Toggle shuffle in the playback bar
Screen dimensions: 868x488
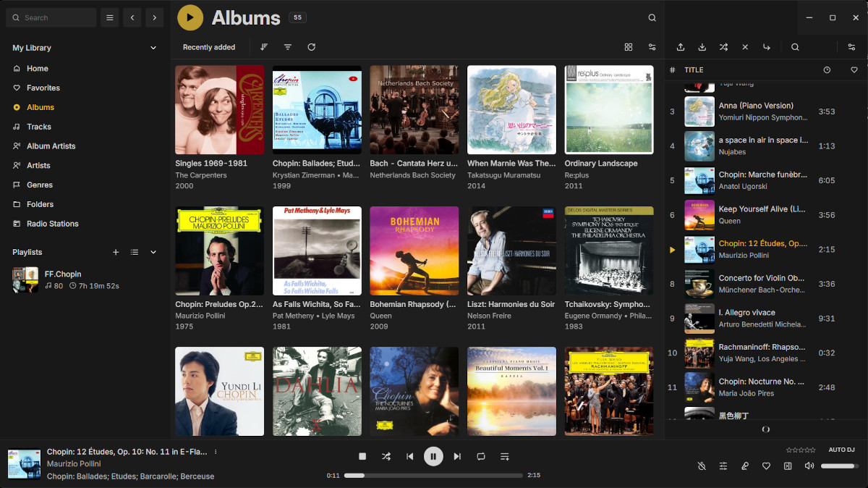coord(386,456)
